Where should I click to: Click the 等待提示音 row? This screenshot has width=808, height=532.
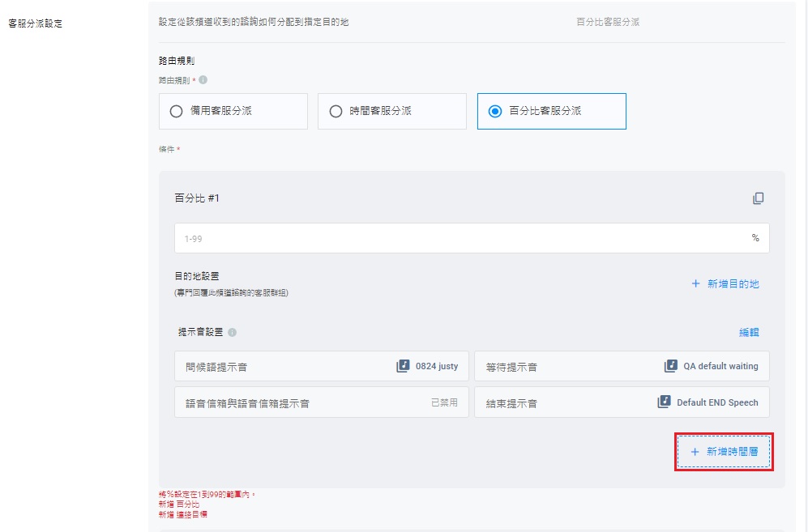(x=622, y=366)
